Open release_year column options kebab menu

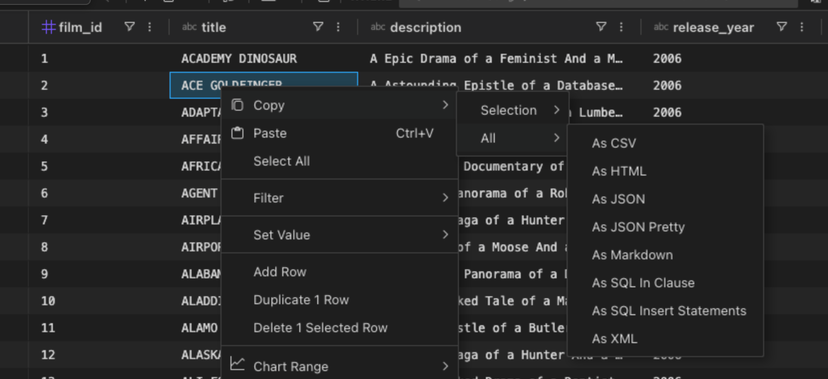coord(802,27)
